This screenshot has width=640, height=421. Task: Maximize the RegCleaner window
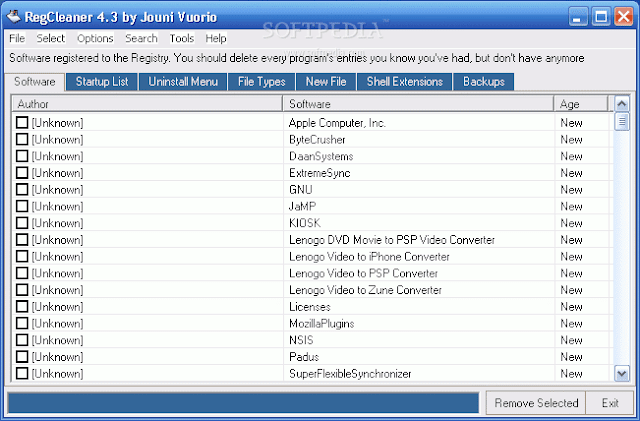tap(601, 17)
